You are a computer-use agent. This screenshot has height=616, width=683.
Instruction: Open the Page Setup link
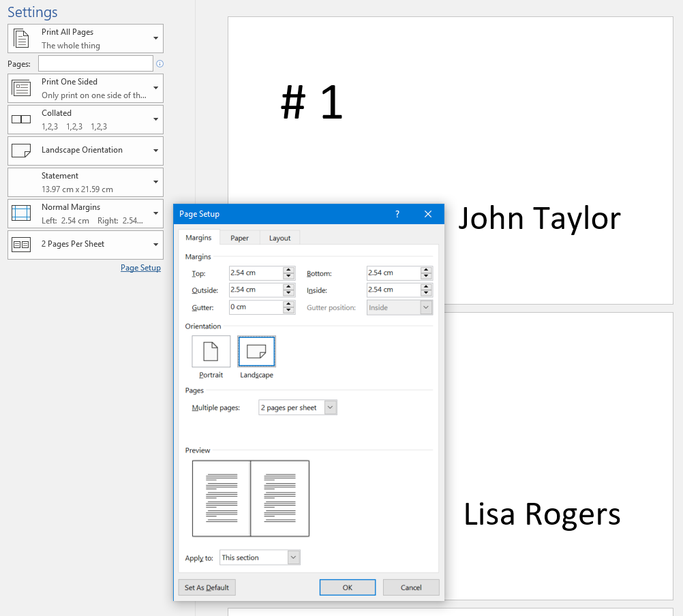tap(140, 268)
